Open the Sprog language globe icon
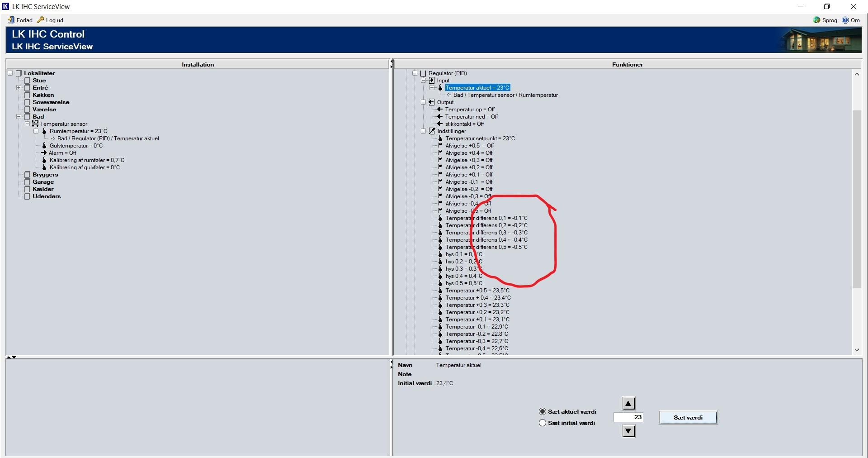 click(x=816, y=20)
